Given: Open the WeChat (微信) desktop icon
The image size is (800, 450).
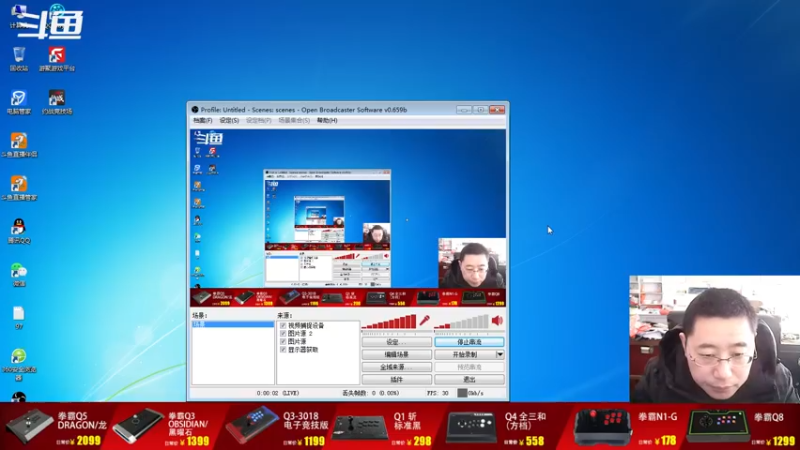Looking at the screenshot, I should (x=19, y=274).
